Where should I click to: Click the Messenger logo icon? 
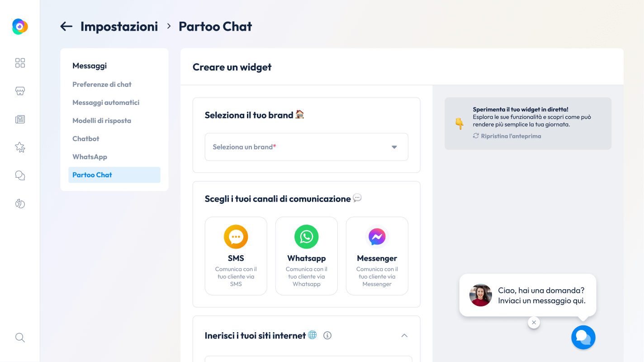coord(377,237)
